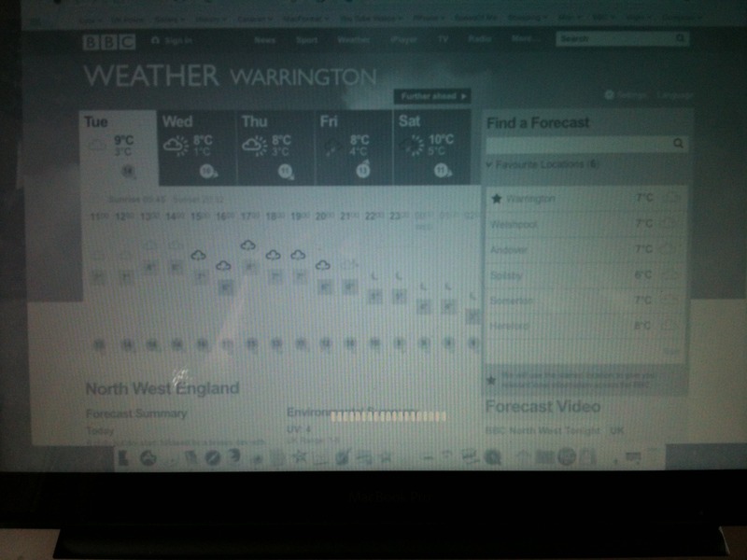Click the 17:00 hourly wind speed icon
Viewport: 747px width, 560px height.
tap(251, 343)
